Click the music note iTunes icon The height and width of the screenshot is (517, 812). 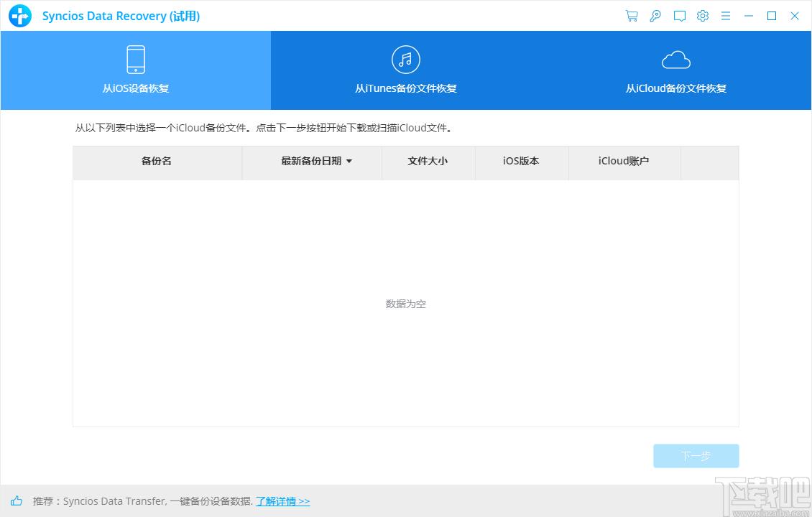(x=405, y=60)
